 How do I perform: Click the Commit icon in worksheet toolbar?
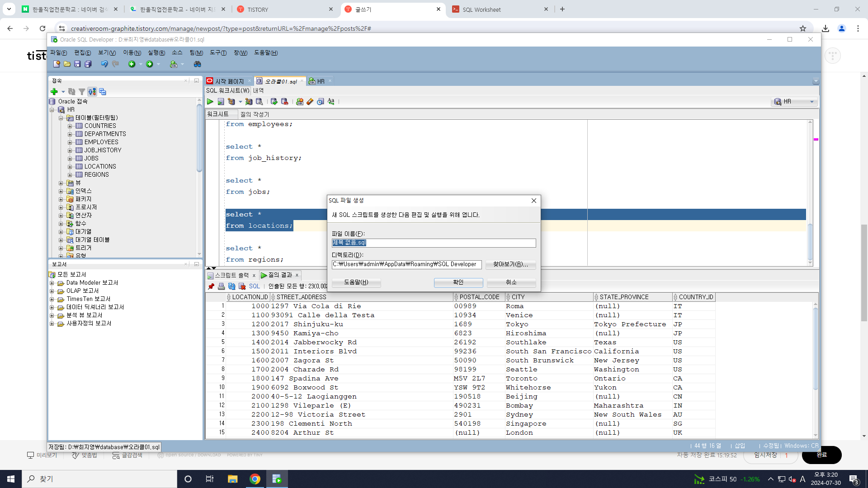pos(274,102)
